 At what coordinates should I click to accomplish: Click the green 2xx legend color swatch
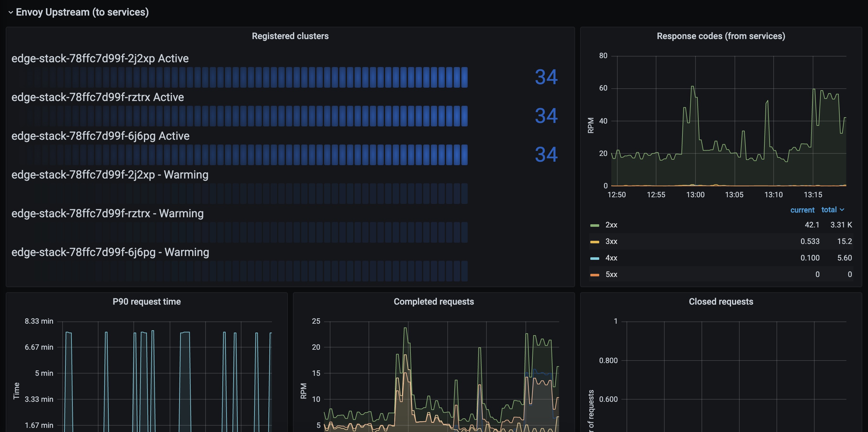[x=595, y=225]
